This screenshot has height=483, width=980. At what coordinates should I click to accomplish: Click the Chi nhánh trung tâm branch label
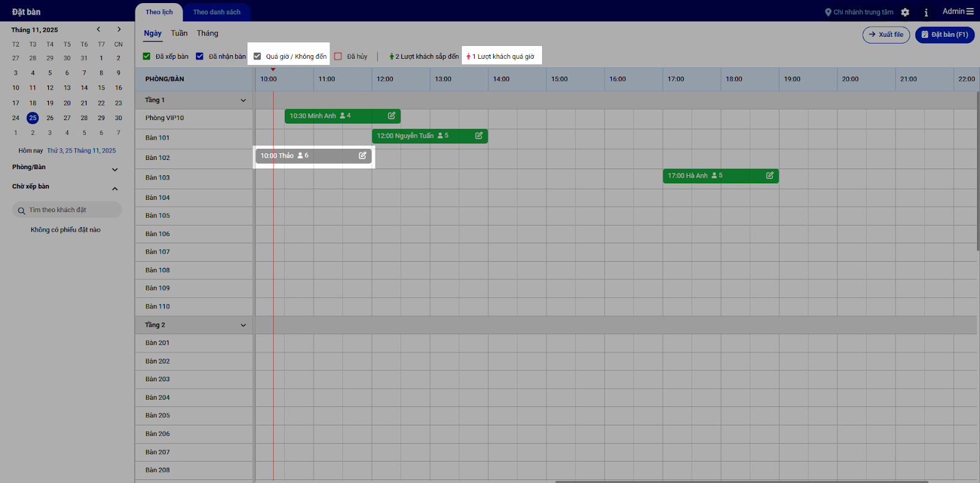(x=863, y=12)
